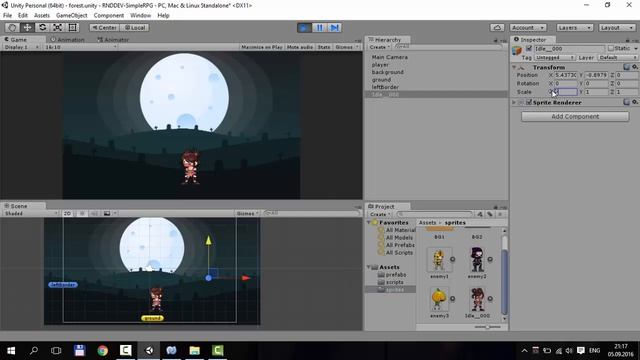Expand enemy2 sprite sub-assets arrow
Image resolution: width=640 pixels, height=360 pixels.
pos(490,259)
